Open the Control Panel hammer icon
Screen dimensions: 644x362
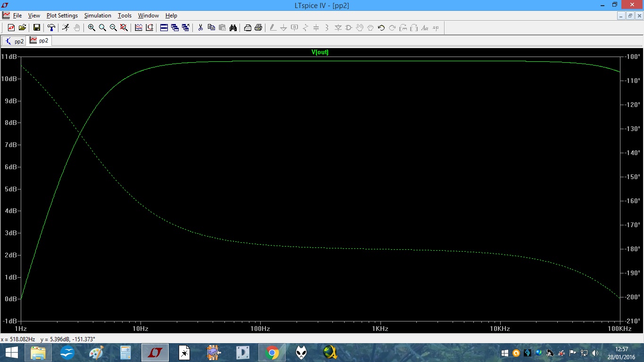point(51,28)
